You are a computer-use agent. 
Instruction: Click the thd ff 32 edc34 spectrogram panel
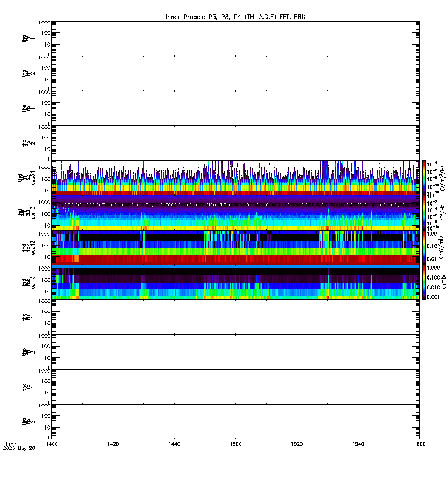[x=235, y=177]
